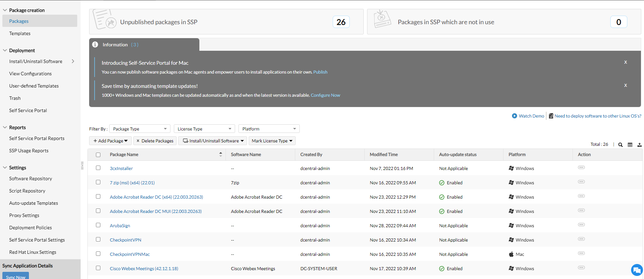The height and width of the screenshot is (279, 644).
Task: Click the search icon above the table
Action: pos(620,145)
